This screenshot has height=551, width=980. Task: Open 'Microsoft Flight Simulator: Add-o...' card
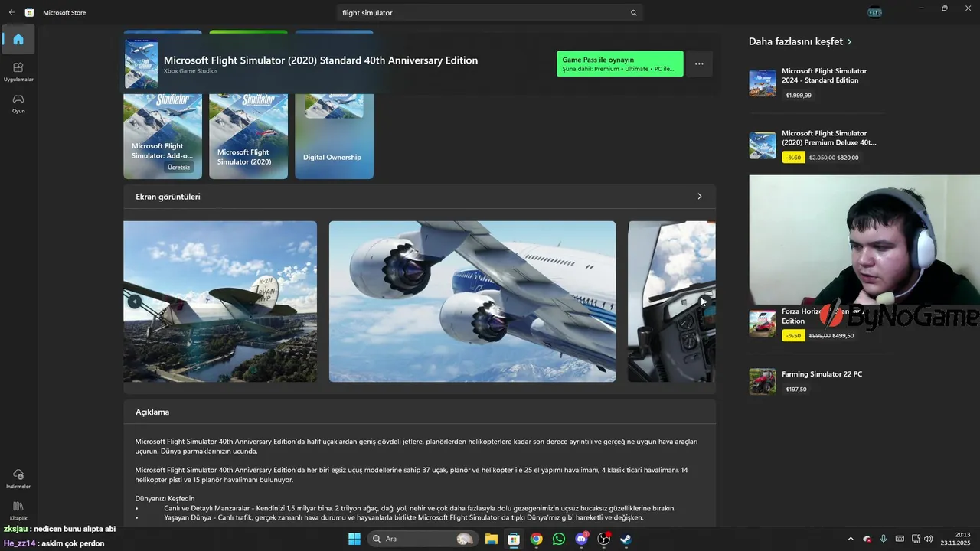click(x=163, y=136)
